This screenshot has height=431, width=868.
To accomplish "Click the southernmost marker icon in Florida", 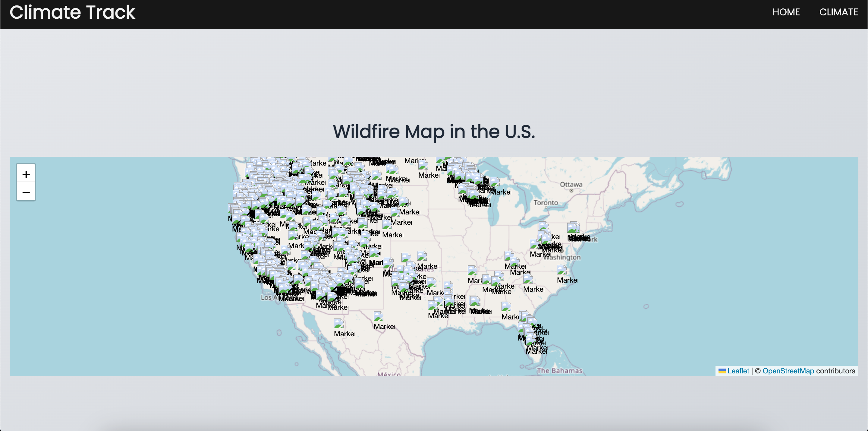I will (530, 341).
